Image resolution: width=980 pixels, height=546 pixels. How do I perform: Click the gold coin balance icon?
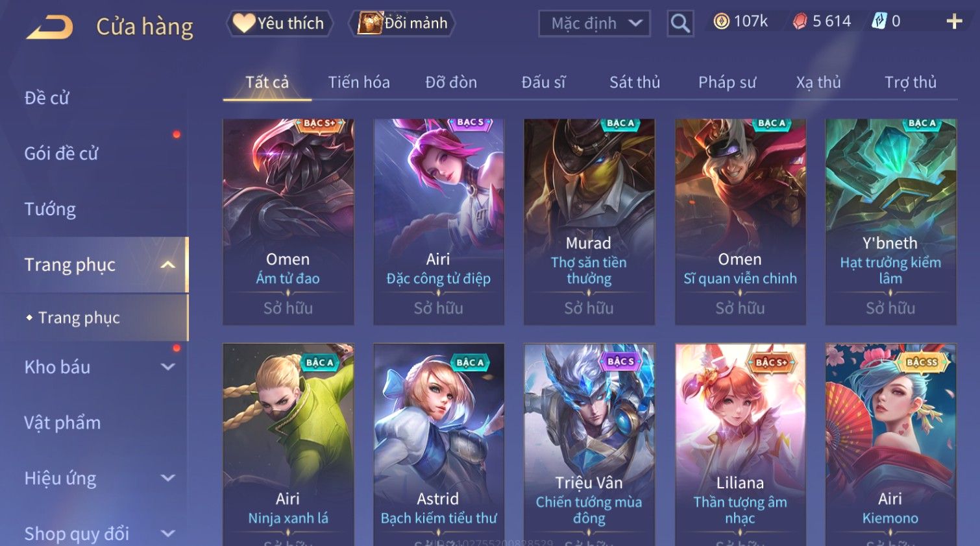pos(721,21)
